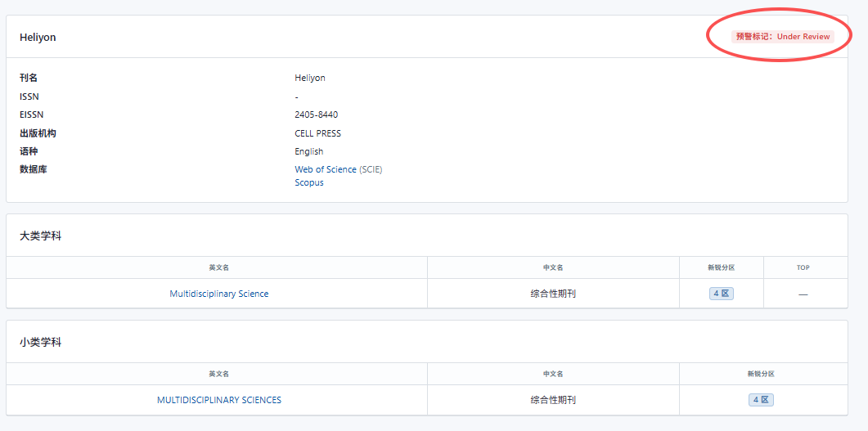Click the EISSN value 2405-8440

tap(316, 114)
